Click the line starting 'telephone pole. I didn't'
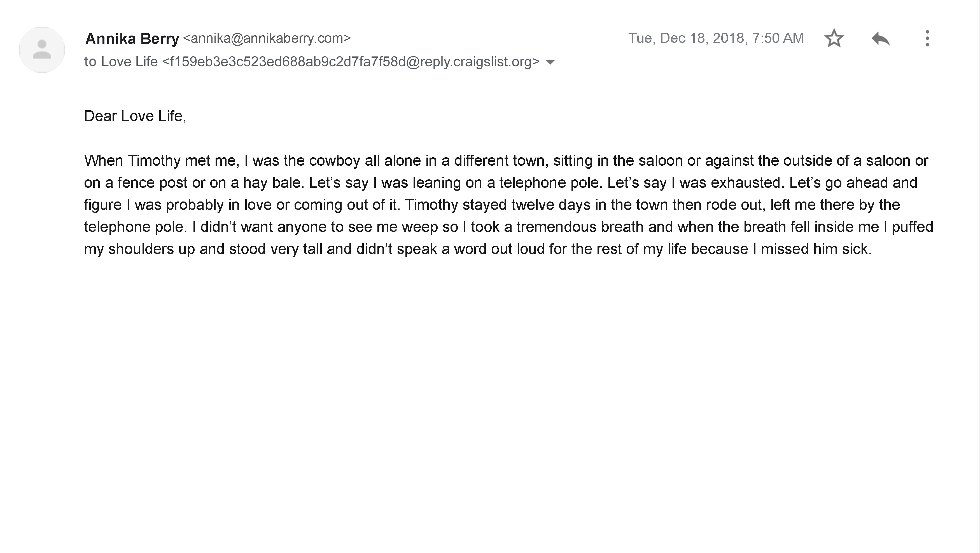Viewport: 980px width, 553px height. tap(509, 227)
